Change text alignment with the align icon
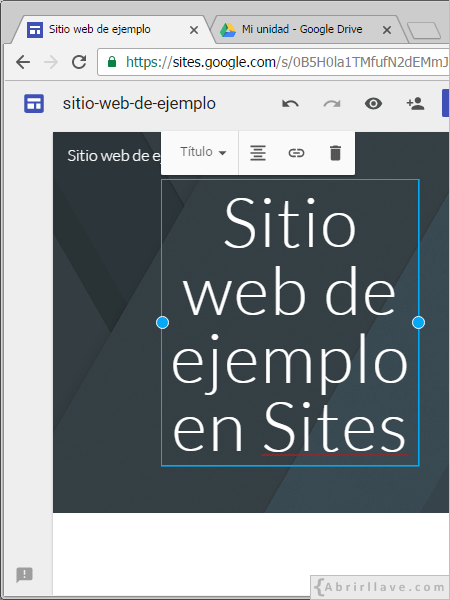450x600 pixels. 258,153
